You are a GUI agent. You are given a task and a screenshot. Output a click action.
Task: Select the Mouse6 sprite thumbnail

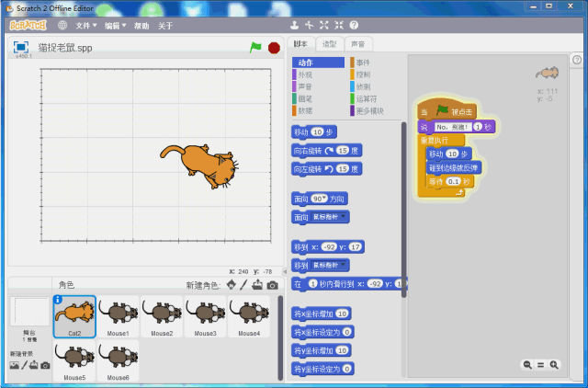click(x=119, y=360)
